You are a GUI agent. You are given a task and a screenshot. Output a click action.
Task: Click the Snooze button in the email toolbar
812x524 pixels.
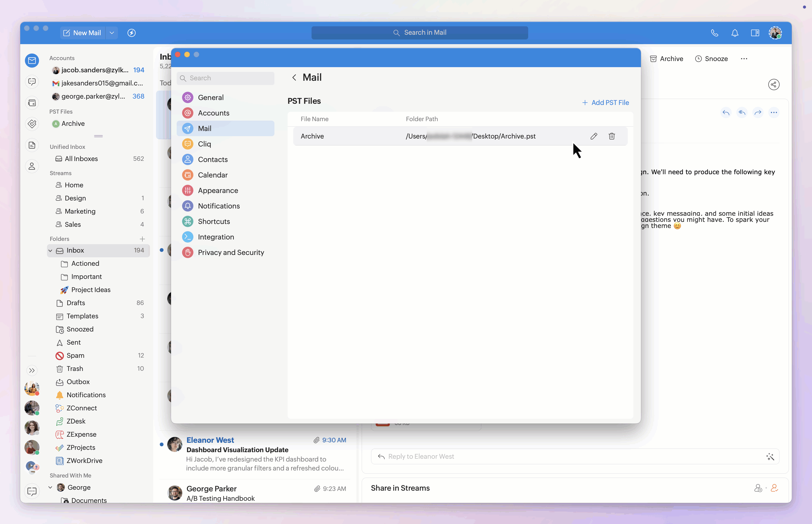point(711,58)
